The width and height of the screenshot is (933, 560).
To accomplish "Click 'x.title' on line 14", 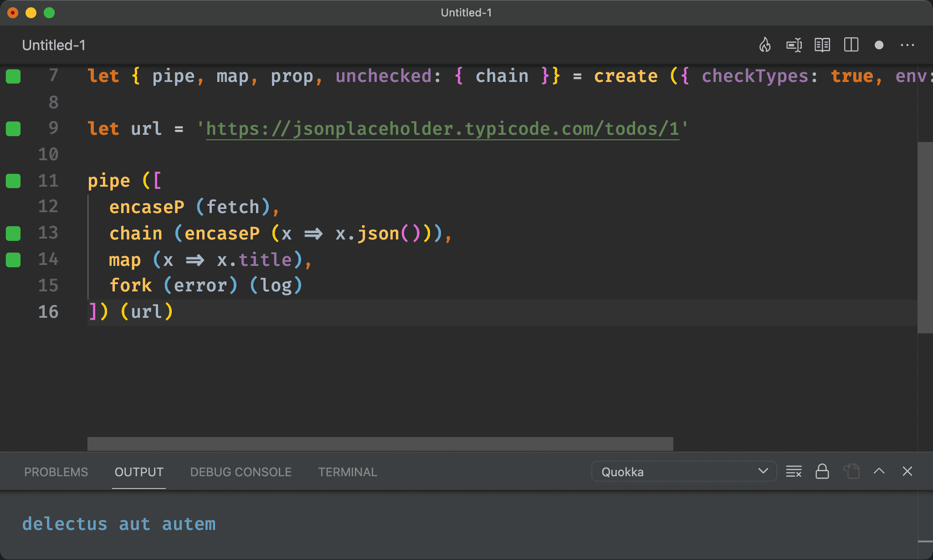I will coord(254,260).
